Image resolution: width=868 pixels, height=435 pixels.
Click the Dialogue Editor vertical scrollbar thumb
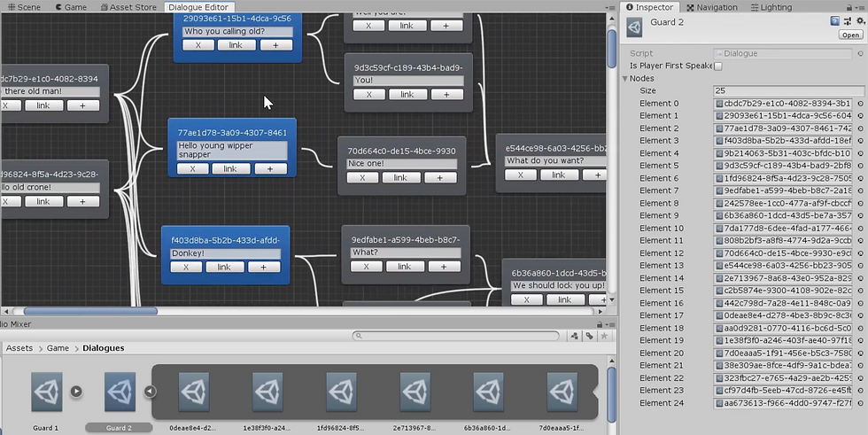(x=612, y=49)
